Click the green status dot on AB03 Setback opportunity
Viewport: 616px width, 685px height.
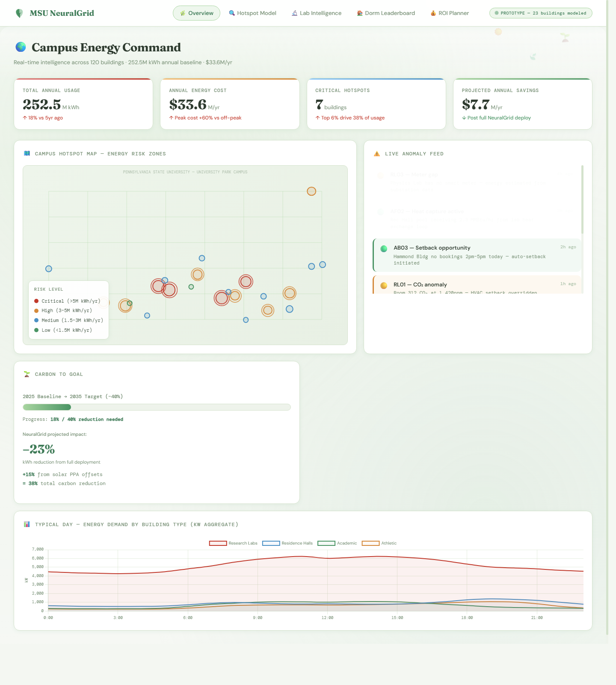[384, 249]
